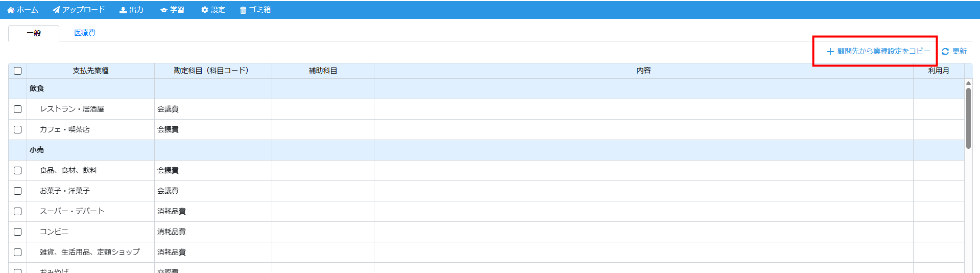Click 顧問先から業種設定をコピー link
The height and width of the screenshot is (273, 980).
(883, 51)
